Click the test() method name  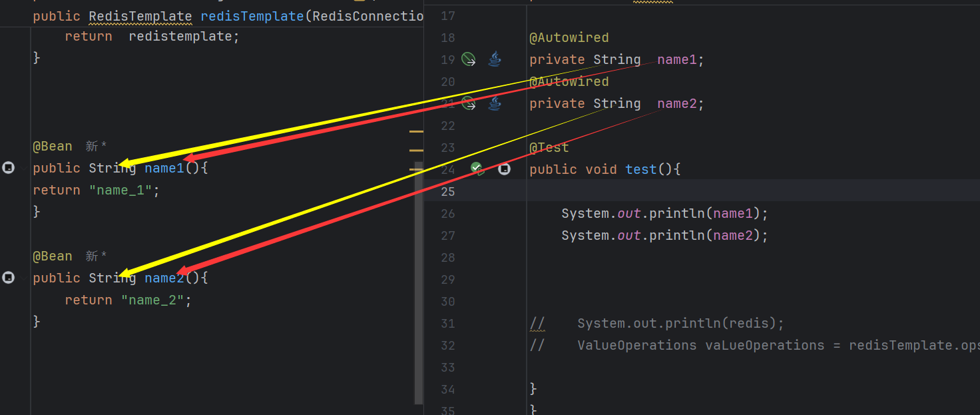640,169
